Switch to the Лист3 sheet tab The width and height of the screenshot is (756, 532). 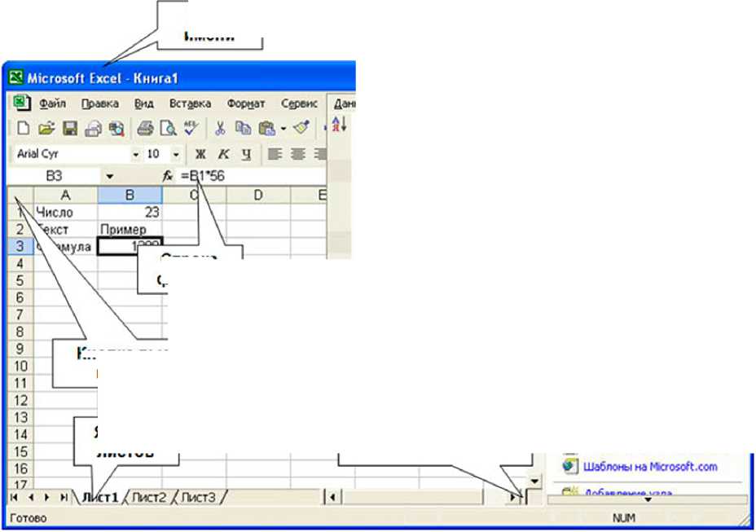tap(198, 497)
